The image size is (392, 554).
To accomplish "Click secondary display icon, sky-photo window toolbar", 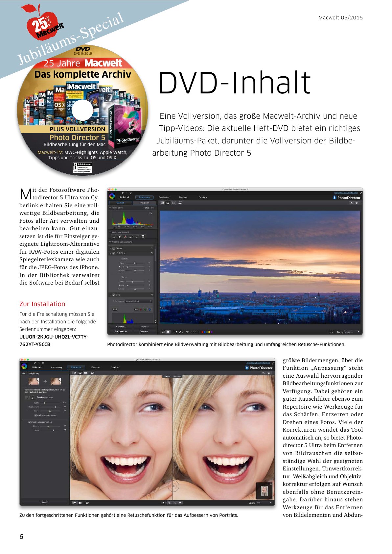I will point(180,203).
